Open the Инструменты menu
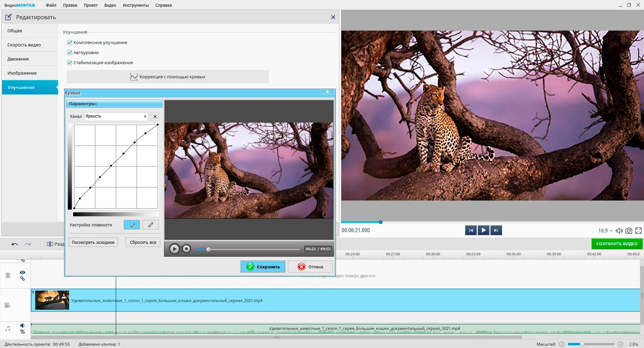 136,5
